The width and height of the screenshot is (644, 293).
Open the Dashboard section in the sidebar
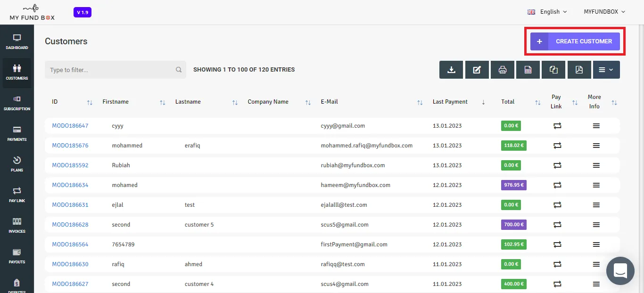click(17, 42)
